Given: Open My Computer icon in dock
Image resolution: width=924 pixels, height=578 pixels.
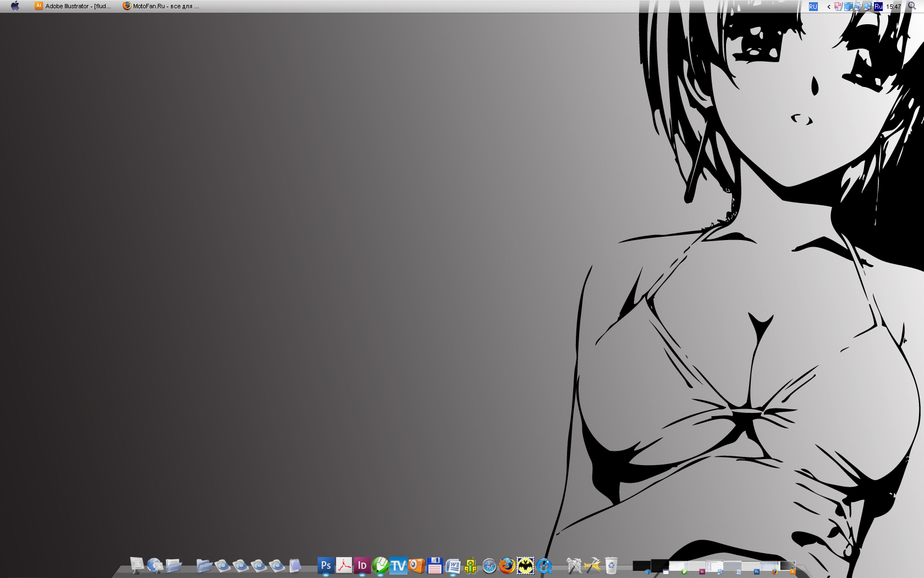Looking at the screenshot, I should (137, 565).
